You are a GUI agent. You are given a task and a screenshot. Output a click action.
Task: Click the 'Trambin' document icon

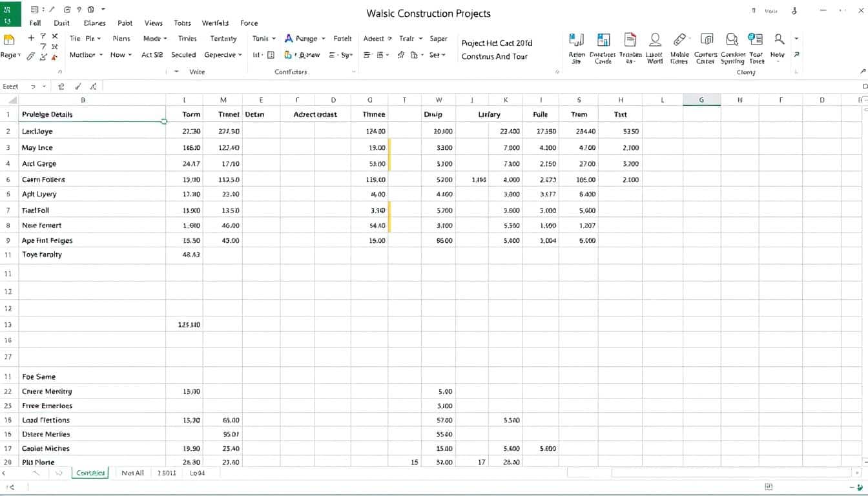[x=630, y=41]
